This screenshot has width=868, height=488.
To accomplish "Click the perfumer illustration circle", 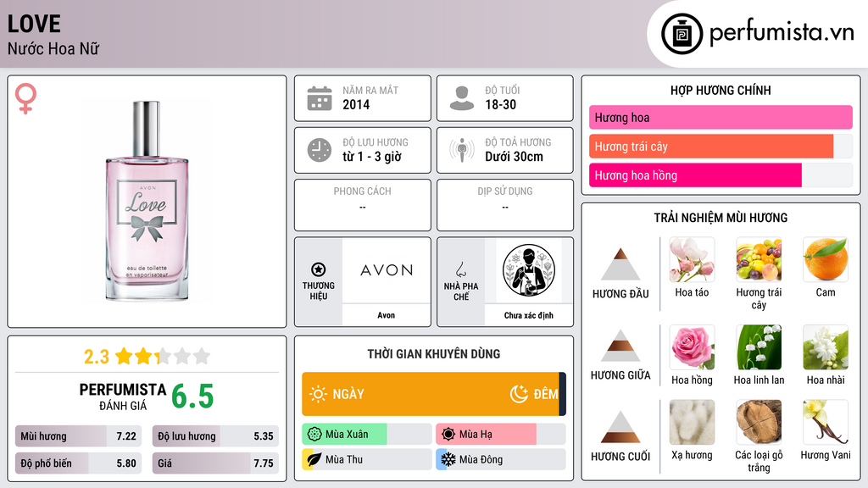I will point(529,270).
